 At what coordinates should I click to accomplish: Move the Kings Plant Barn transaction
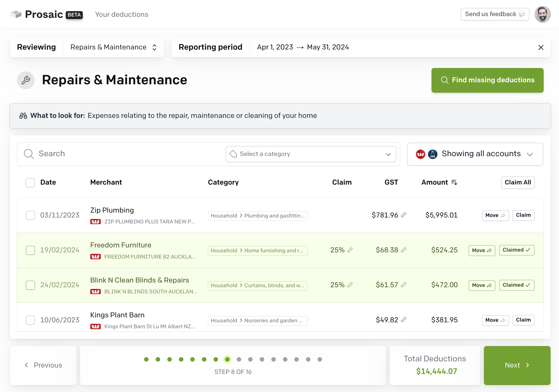point(495,320)
